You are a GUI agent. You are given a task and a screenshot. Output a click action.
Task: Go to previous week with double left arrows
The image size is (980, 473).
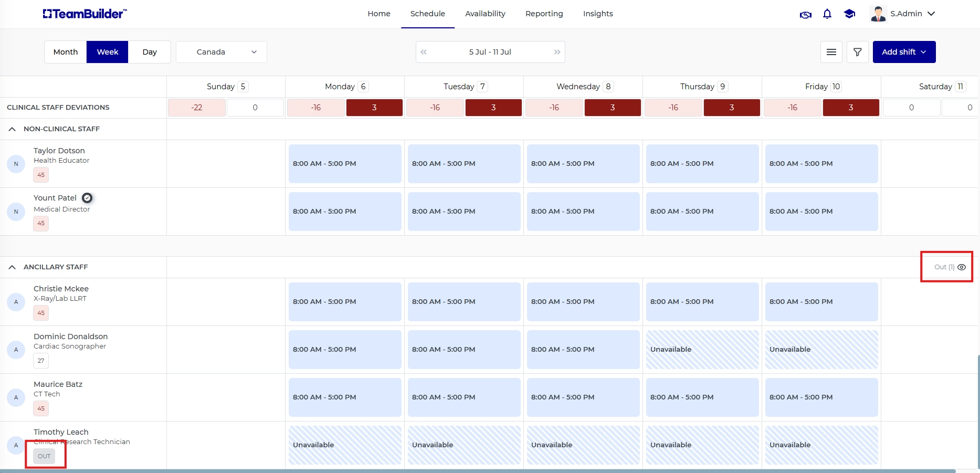(x=424, y=52)
